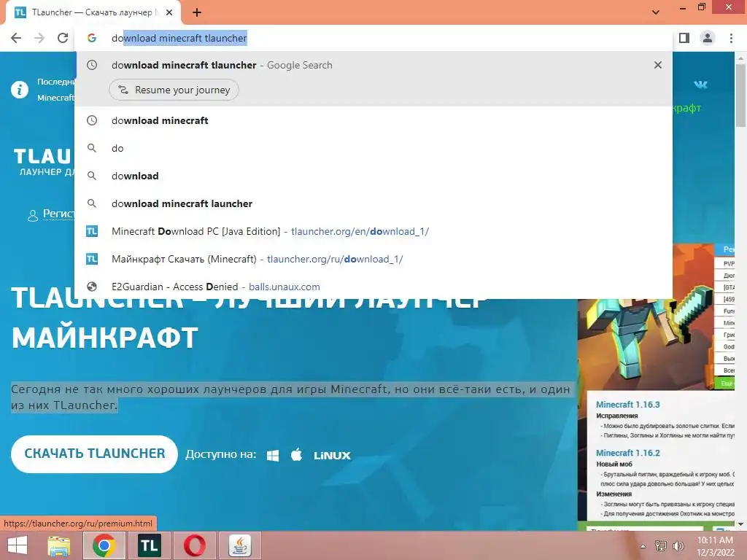Click the forward navigation arrow
747x560 pixels.
[x=39, y=38]
